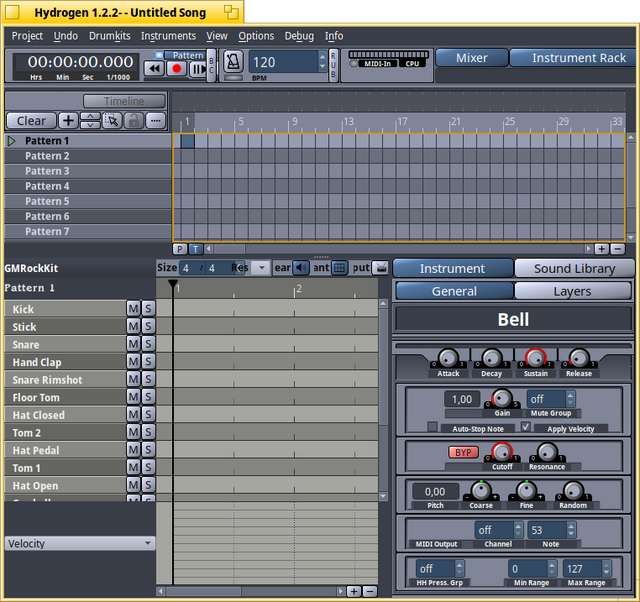
Task: Click the song editor lock icon
Action: click(134, 121)
